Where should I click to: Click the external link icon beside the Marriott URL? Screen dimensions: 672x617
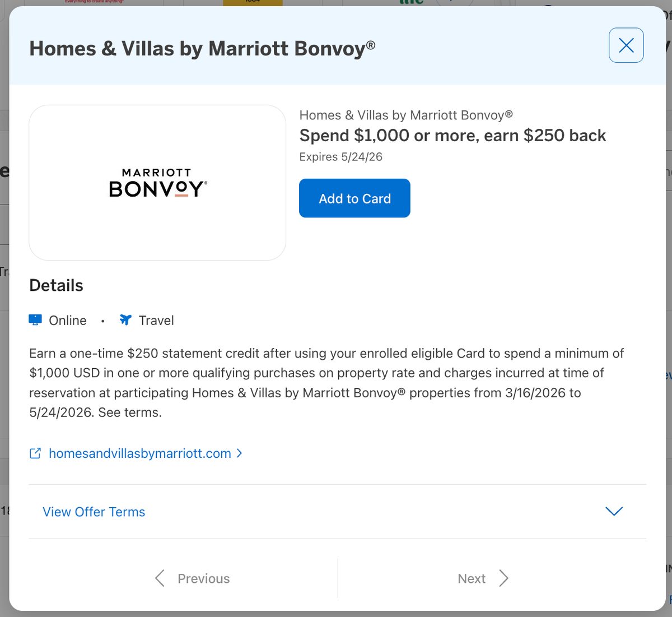[35, 453]
